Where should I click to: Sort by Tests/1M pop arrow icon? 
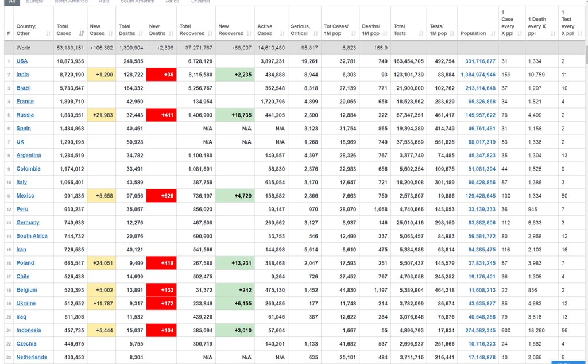point(452,34)
